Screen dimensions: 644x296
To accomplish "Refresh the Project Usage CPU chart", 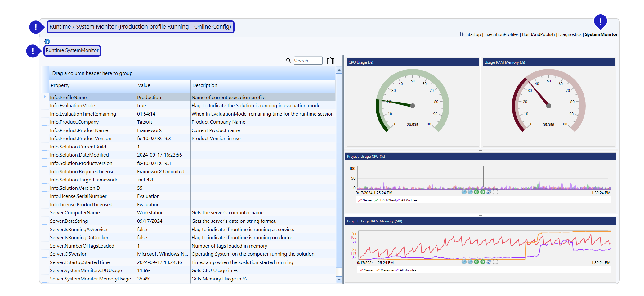I will point(489,192).
